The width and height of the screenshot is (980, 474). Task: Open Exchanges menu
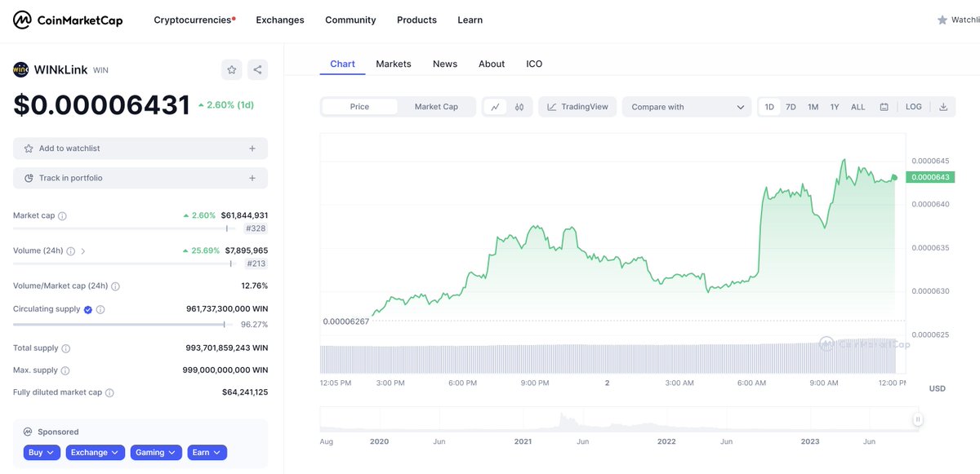280,20
